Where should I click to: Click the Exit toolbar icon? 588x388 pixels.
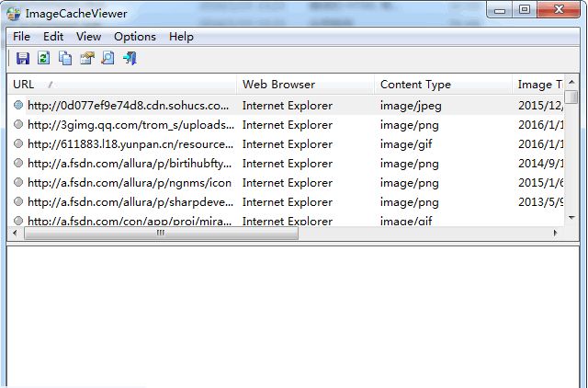[130, 58]
